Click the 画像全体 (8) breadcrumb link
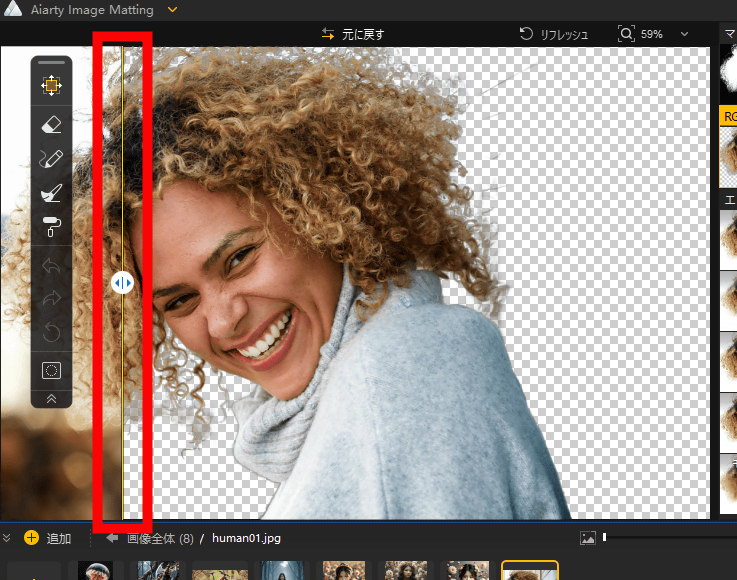737x580 pixels. tap(160, 538)
